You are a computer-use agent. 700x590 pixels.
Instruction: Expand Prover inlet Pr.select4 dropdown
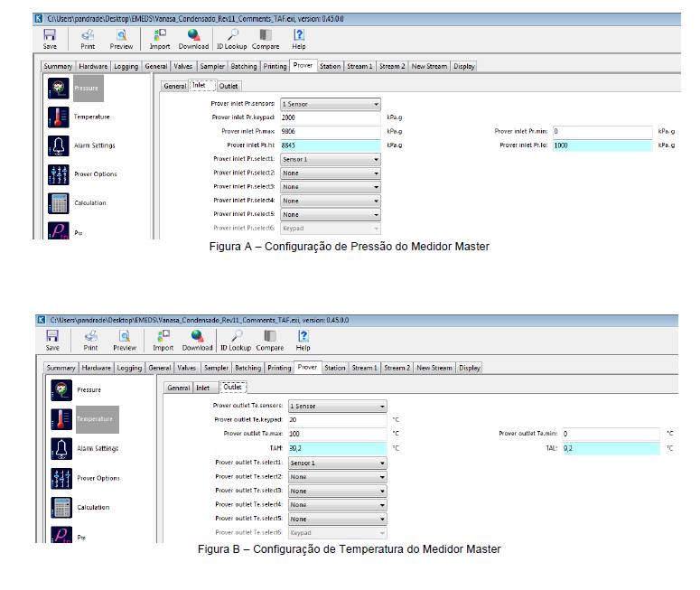click(x=331, y=201)
